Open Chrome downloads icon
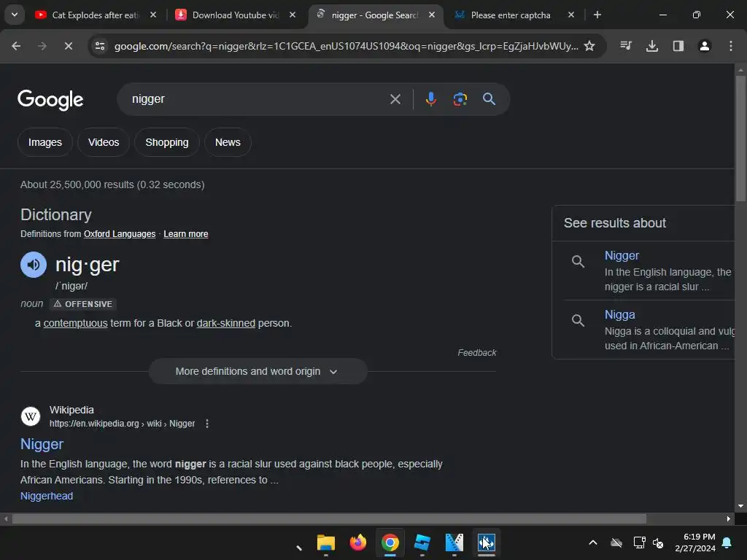Viewport: 747px width, 560px height. click(x=652, y=46)
